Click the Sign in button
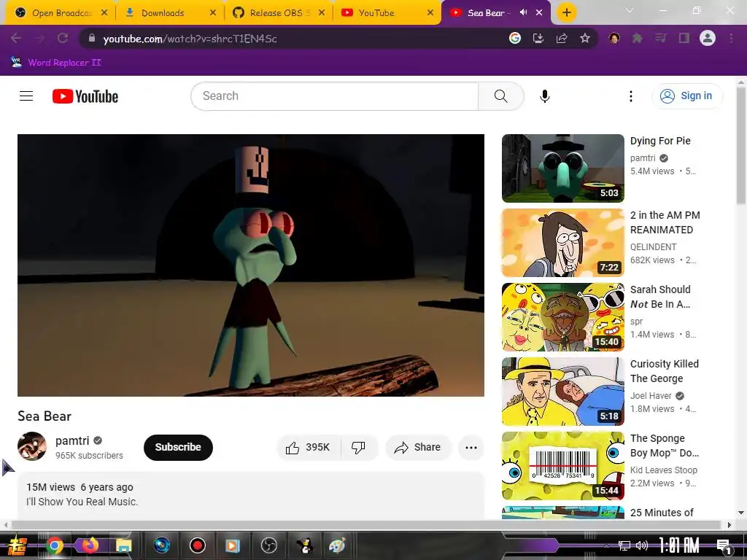This screenshot has height=560, width=747. click(686, 96)
